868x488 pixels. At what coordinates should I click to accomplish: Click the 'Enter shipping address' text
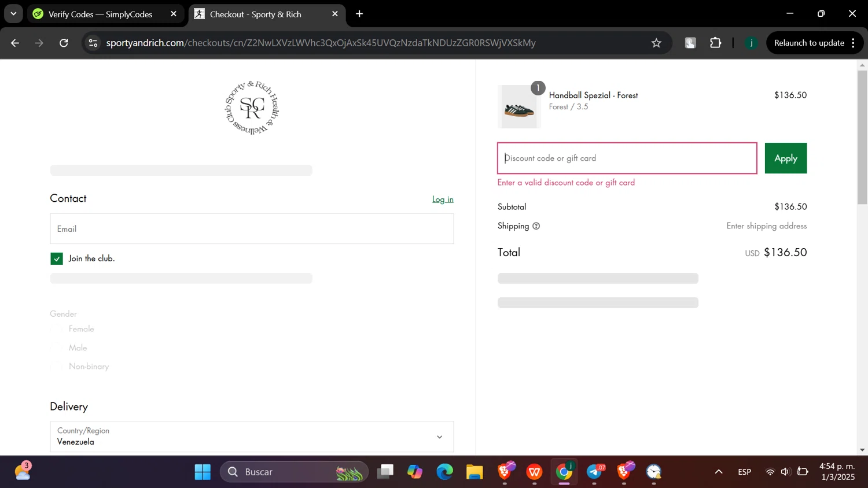(767, 226)
